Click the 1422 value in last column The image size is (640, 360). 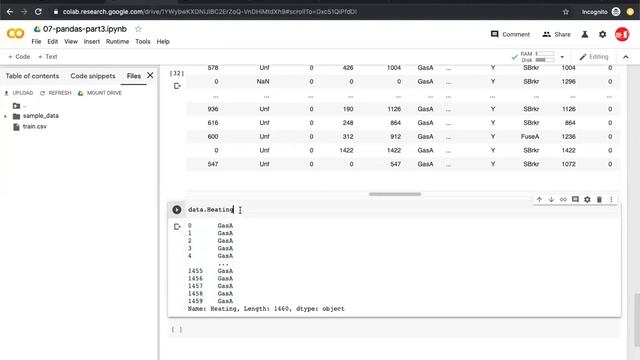pos(568,151)
